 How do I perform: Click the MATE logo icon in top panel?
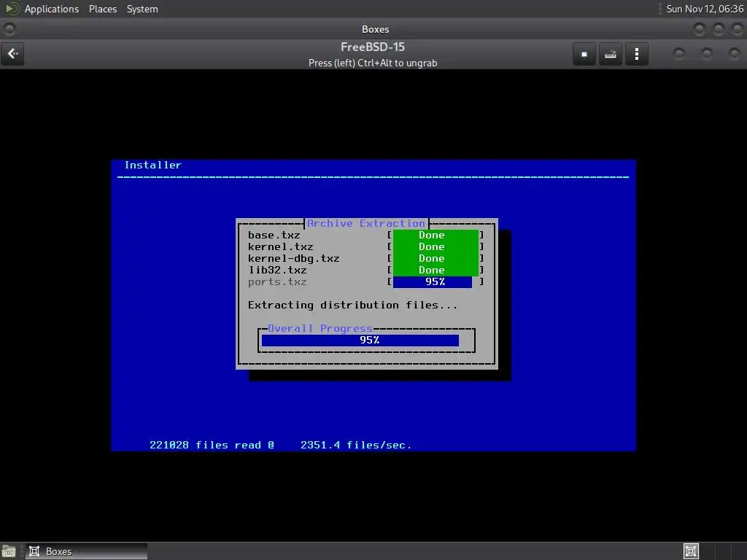point(12,9)
